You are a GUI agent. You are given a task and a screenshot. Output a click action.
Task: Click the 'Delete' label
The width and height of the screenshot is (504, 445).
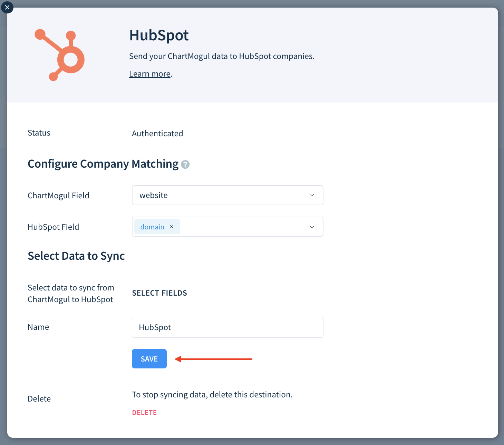(x=39, y=399)
